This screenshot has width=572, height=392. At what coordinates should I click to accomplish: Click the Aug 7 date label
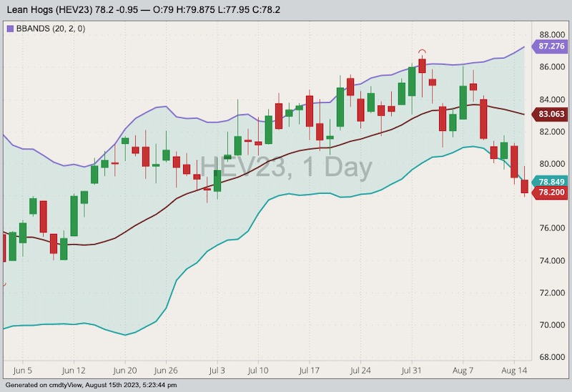(x=463, y=371)
